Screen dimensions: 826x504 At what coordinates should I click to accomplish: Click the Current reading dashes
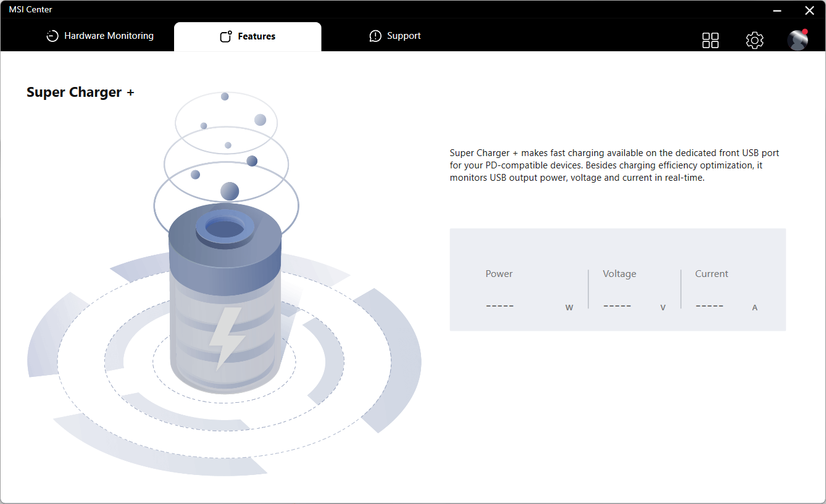tap(709, 306)
